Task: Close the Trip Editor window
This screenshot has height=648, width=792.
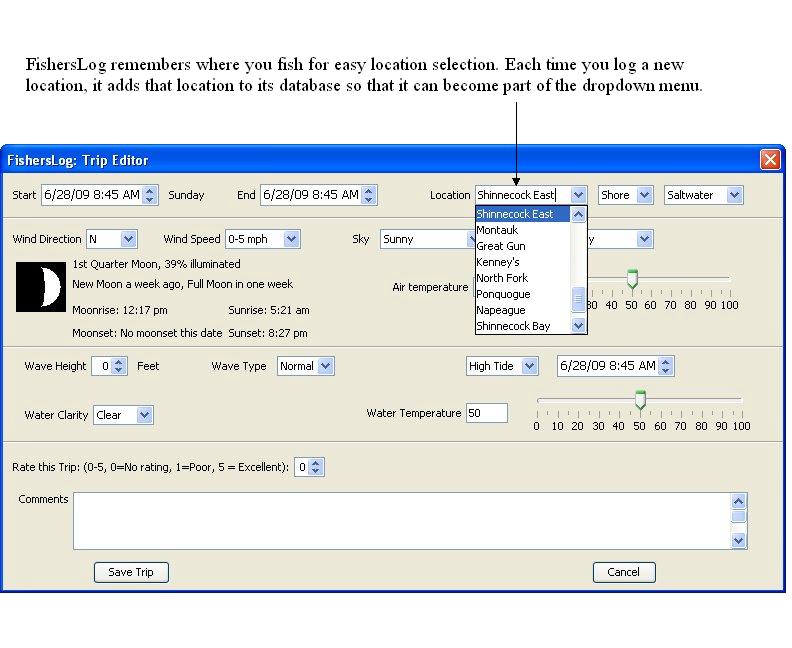Action: point(769,160)
